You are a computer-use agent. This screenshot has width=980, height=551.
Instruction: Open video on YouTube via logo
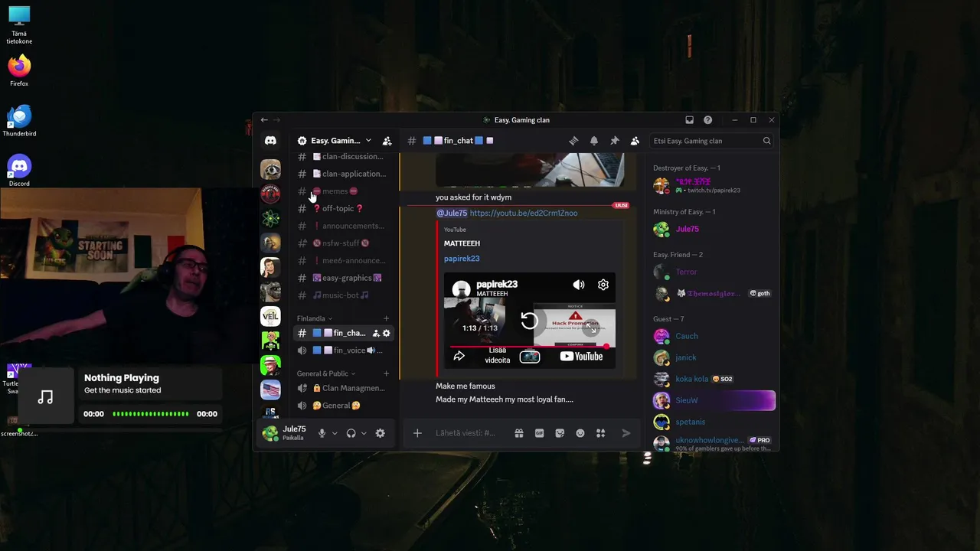click(x=581, y=356)
